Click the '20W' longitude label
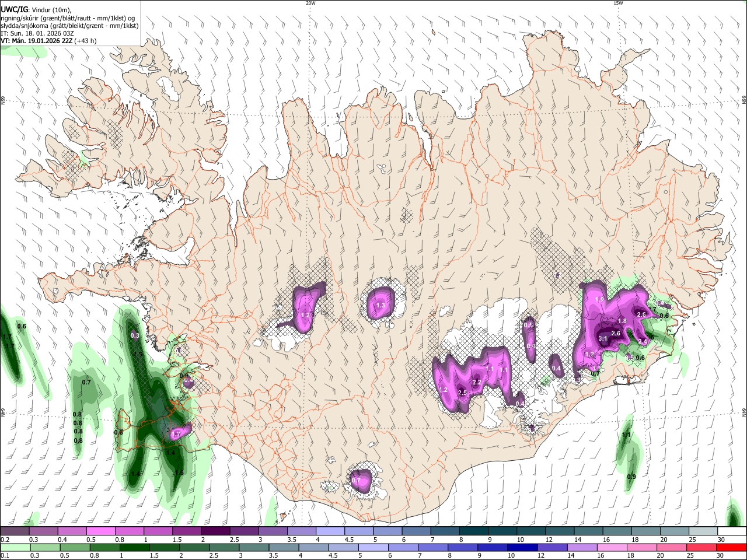Image resolution: width=747 pixels, height=560 pixels. click(x=310, y=3)
